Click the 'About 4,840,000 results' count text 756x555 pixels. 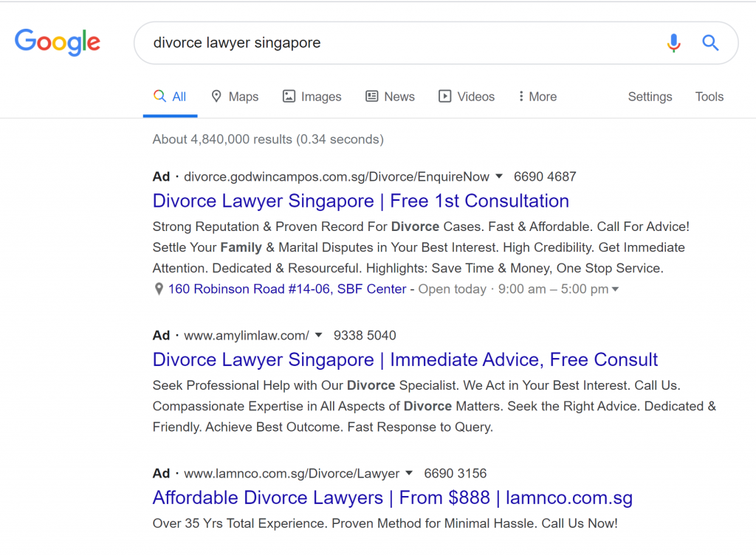click(268, 139)
